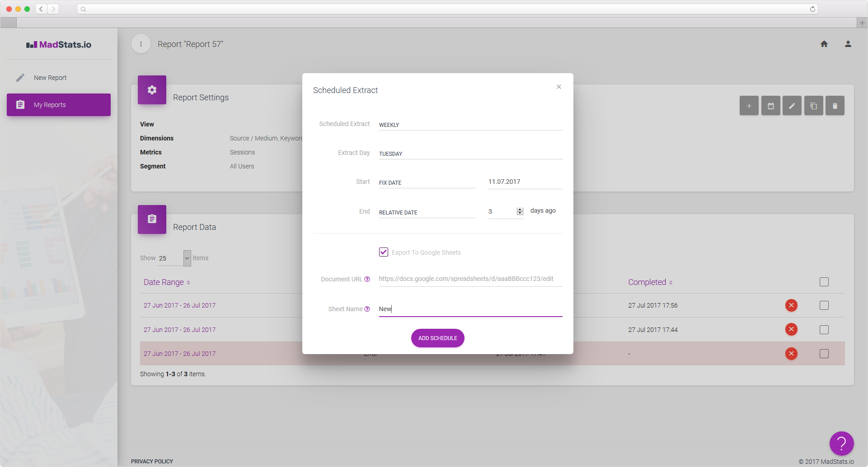Open the date range link completed at 17:44
Screen dimensions: 868x467
coord(179,330)
